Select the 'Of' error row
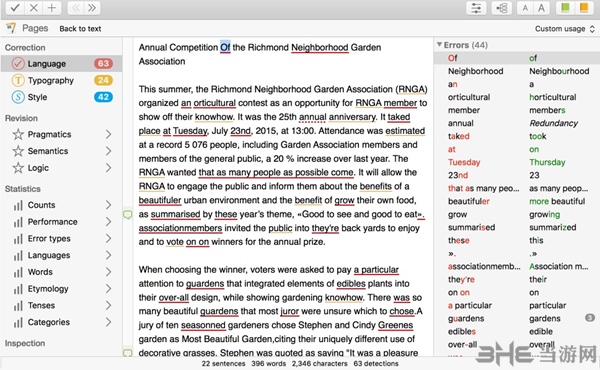 coord(517,58)
